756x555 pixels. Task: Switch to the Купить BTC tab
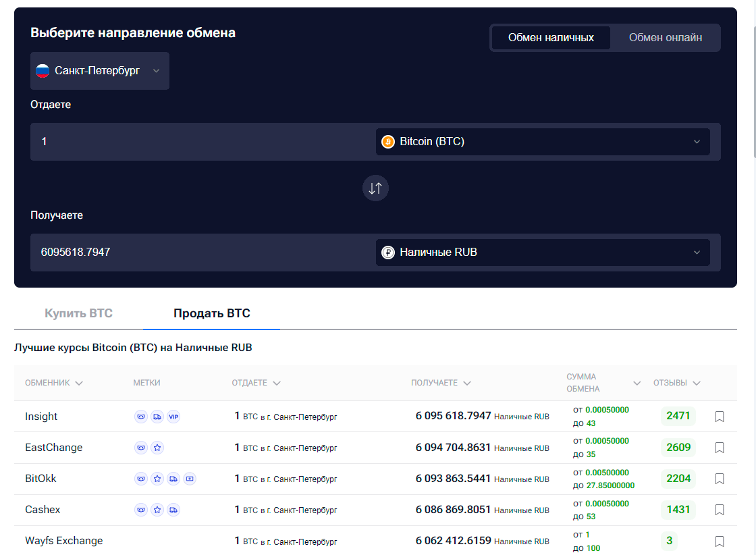point(78,313)
